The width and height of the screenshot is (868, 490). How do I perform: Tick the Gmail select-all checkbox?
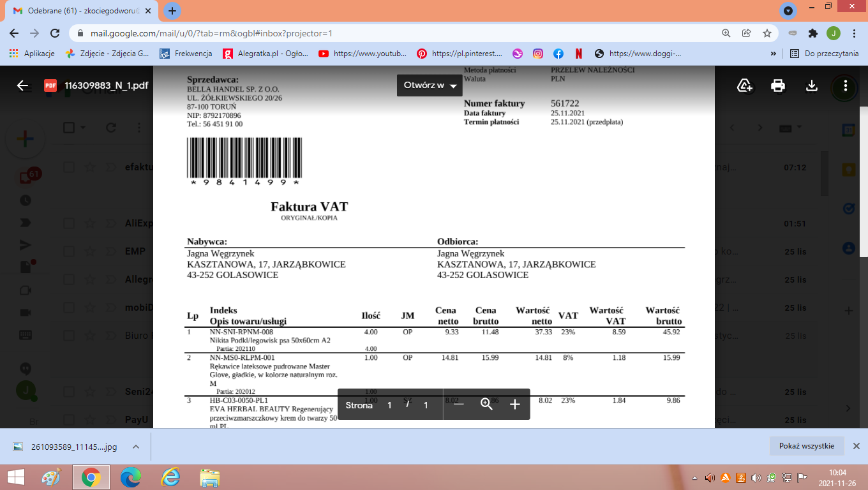click(x=69, y=128)
